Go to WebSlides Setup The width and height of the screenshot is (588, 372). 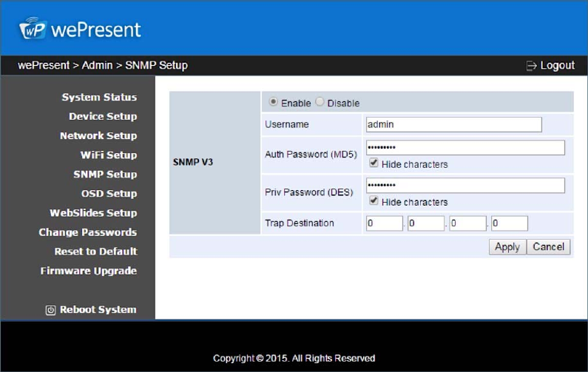point(93,213)
